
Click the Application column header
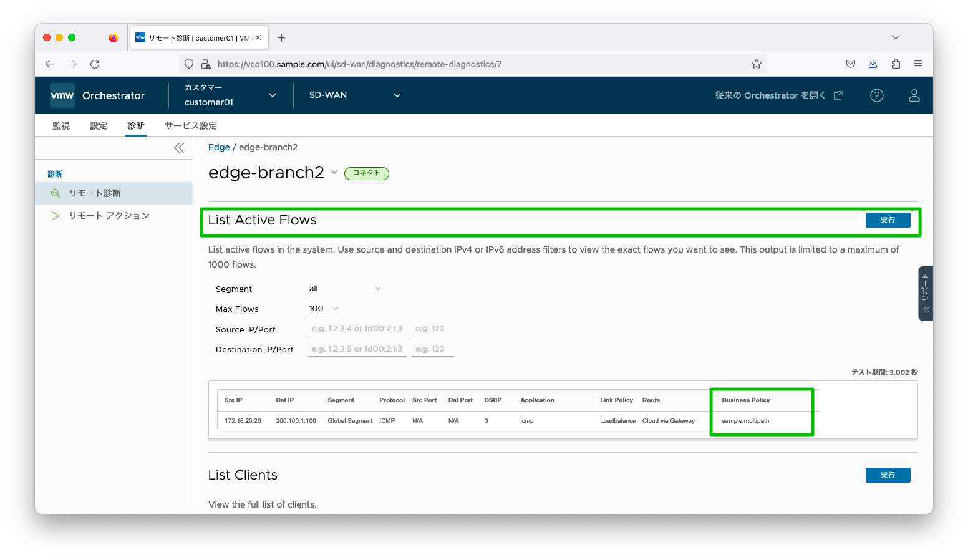pyautogui.click(x=538, y=400)
